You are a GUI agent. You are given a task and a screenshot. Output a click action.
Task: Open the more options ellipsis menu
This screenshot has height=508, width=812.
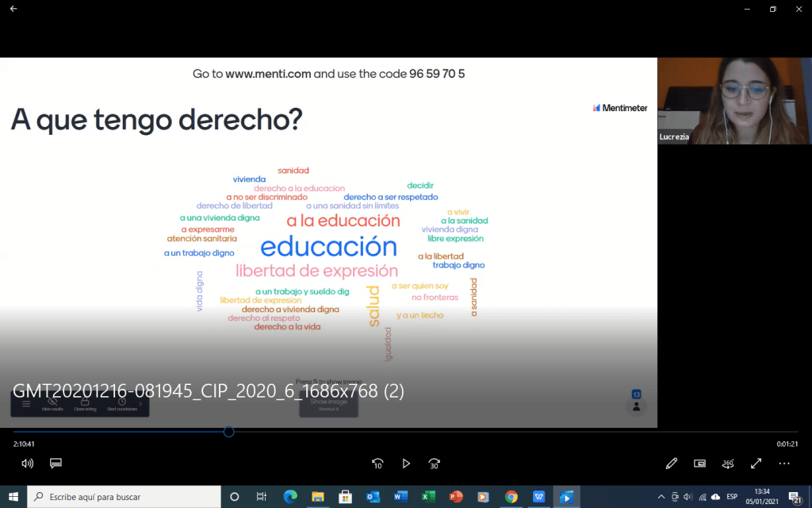coord(784,463)
